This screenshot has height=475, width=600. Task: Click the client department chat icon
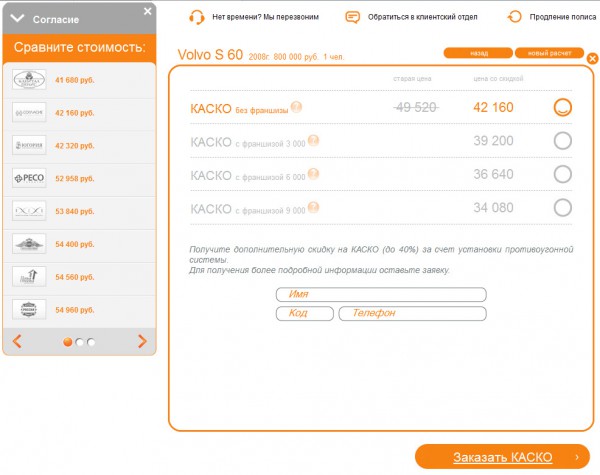(352, 17)
